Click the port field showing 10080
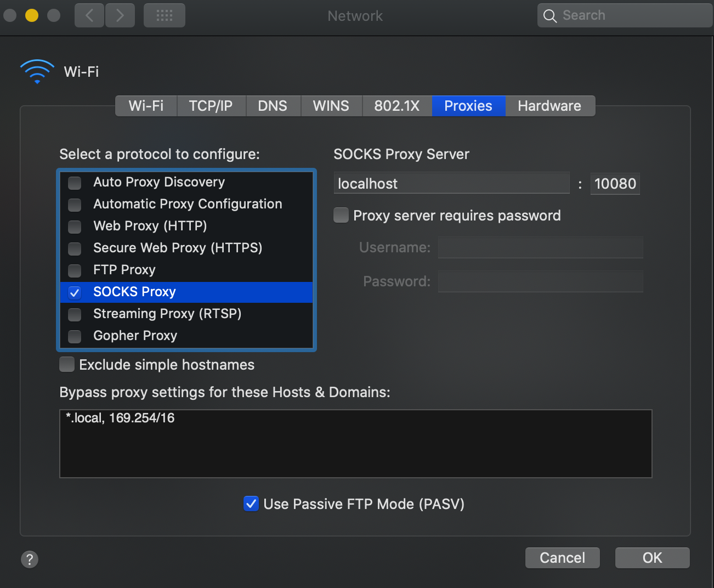 click(615, 183)
